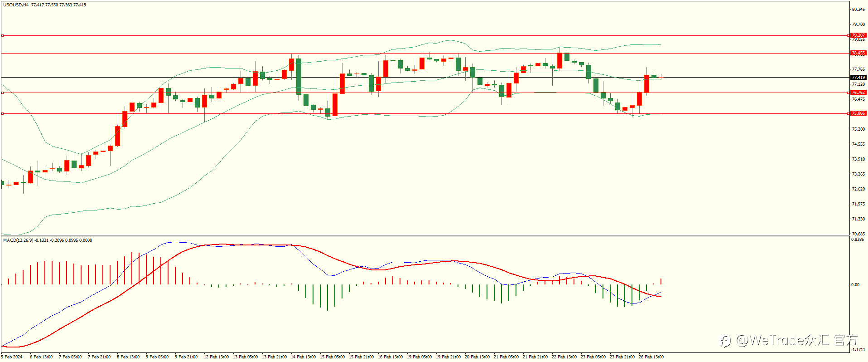
Task: Select the red 78.455 price label
Action: [x=858, y=53]
